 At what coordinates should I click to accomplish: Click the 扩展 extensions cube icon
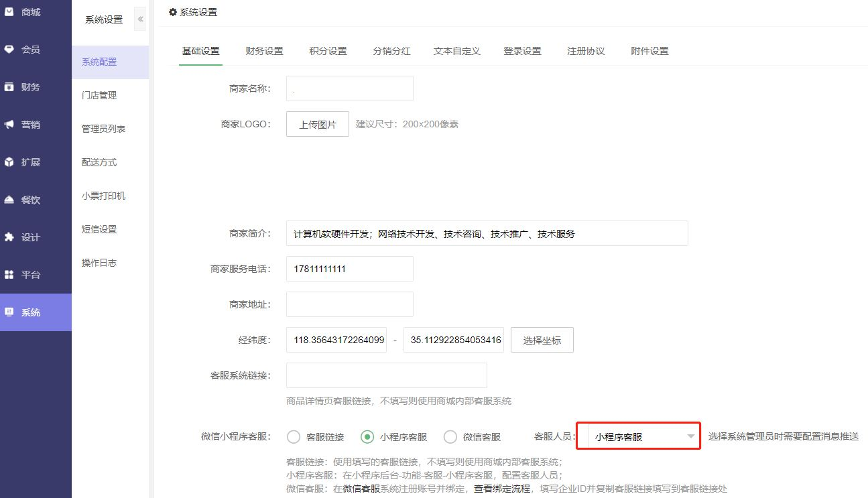click(9, 162)
